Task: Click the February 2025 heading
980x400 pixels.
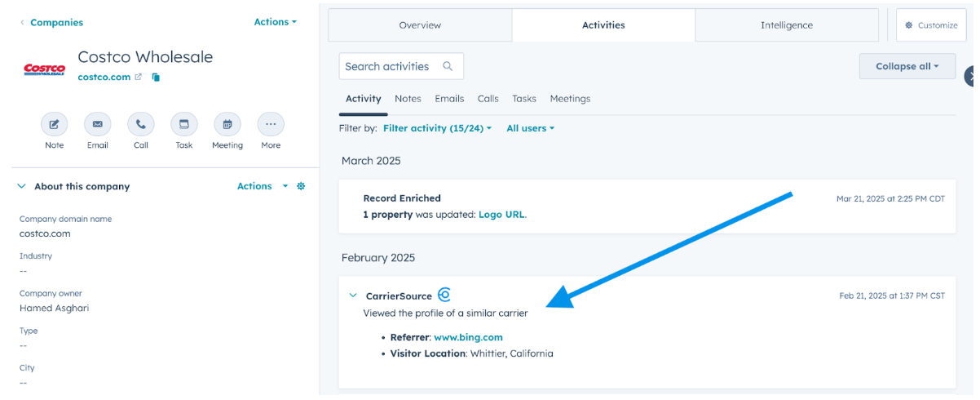Action: click(x=378, y=258)
